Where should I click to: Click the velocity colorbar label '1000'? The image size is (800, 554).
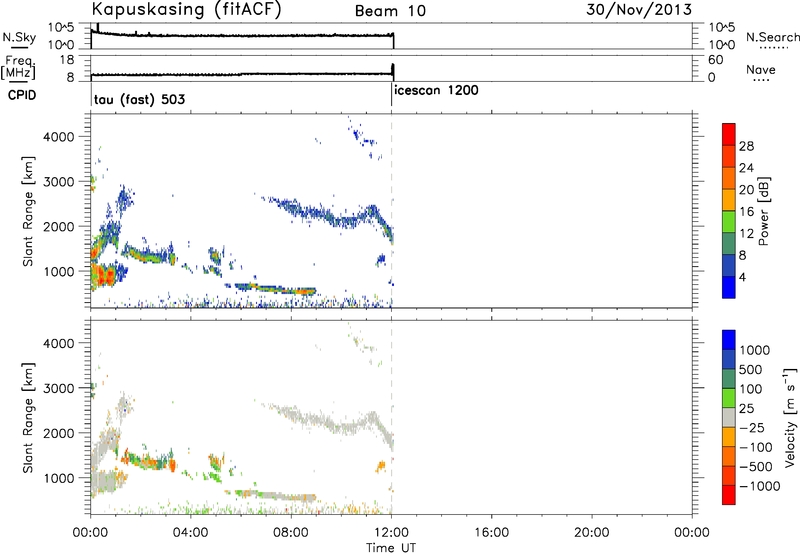coord(755,350)
